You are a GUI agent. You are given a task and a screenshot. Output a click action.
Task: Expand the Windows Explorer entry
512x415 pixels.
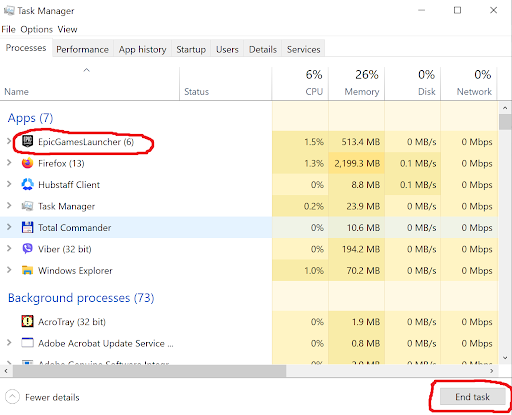tap(9, 270)
